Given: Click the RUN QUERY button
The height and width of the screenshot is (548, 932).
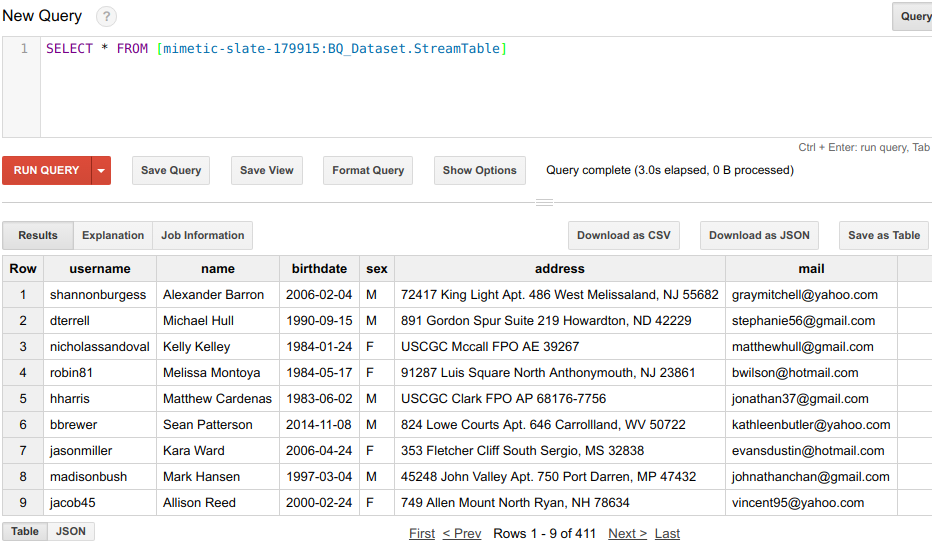Looking at the screenshot, I should 46,171.
